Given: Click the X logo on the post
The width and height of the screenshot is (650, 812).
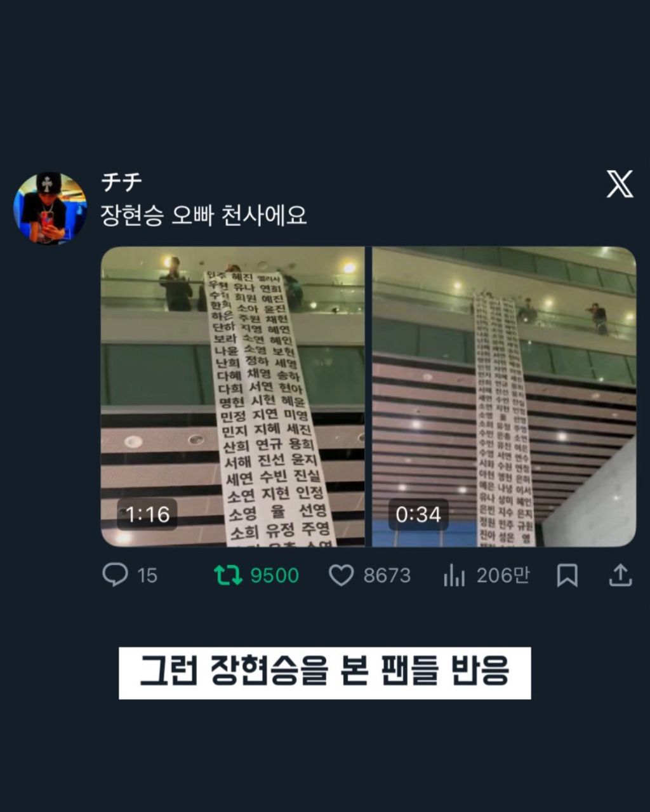Looking at the screenshot, I should (620, 184).
